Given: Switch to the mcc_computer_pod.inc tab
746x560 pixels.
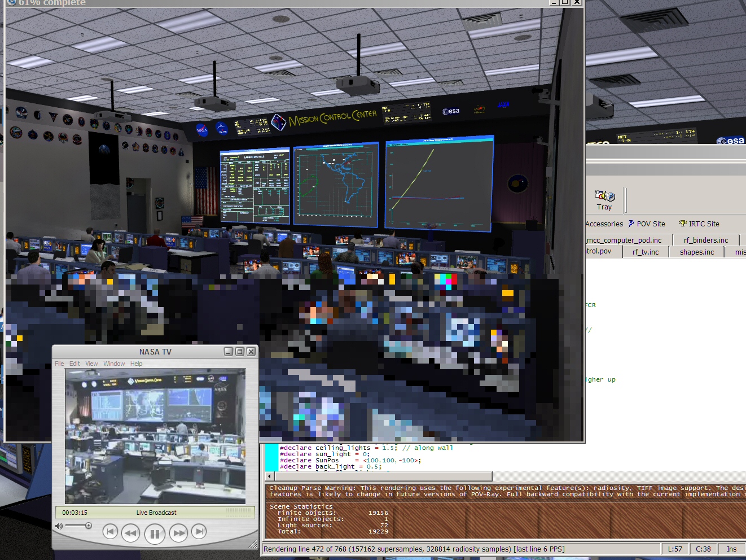Looking at the screenshot, I should click(629, 240).
